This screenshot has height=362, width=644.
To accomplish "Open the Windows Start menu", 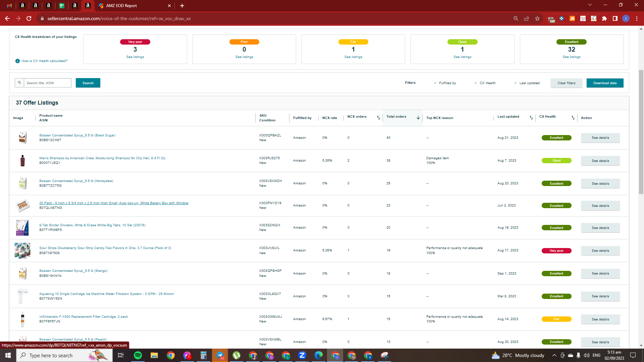I will coord(8,355).
